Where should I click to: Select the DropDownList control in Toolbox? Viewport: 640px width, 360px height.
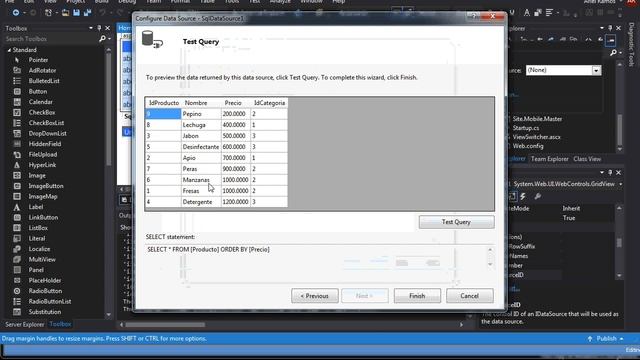point(47,133)
